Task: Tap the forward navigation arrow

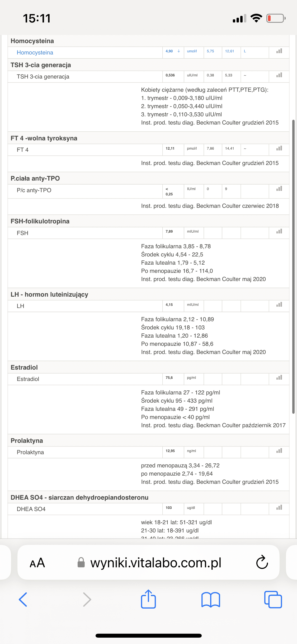Action: coord(87,599)
